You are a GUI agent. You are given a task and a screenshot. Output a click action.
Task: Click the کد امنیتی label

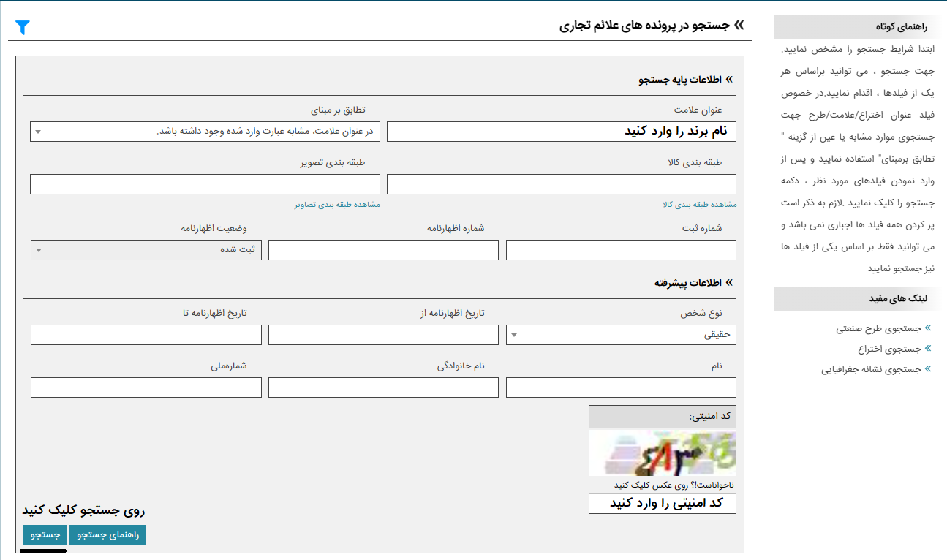(710, 416)
